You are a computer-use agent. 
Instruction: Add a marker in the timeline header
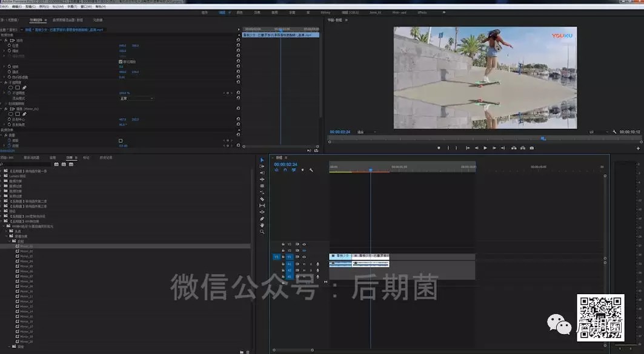pyautogui.click(x=303, y=170)
